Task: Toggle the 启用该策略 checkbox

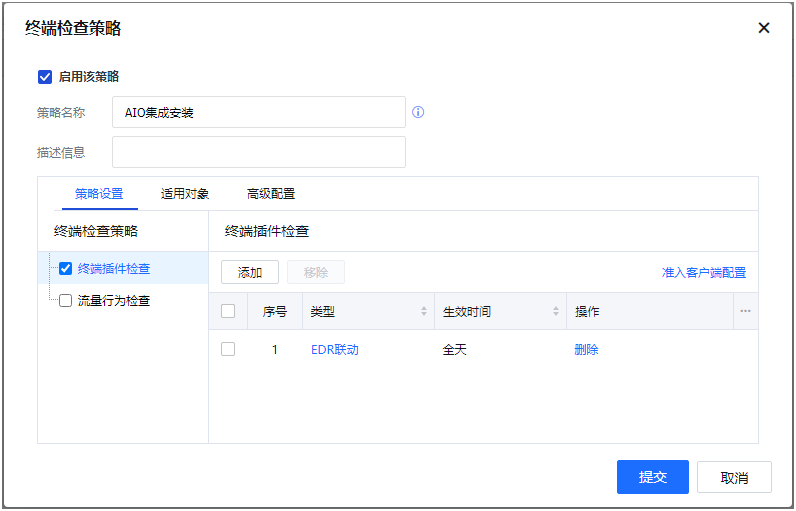Action: coord(45,76)
